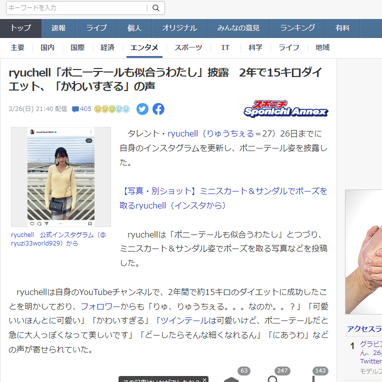Screen dimensions: 382x382
Task: Select the スポーツ category
Action: point(188,48)
